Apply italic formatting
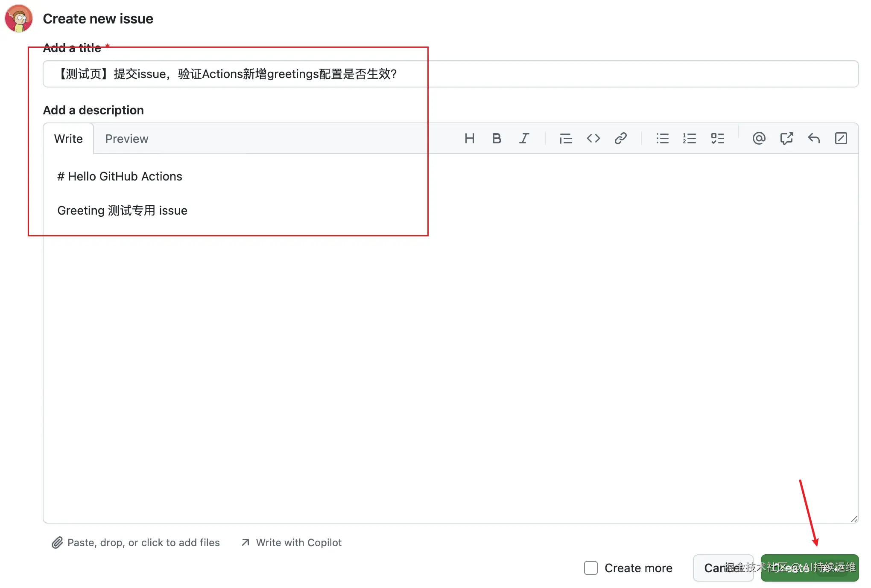The width and height of the screenshot is (871, 588). (x=524, y=138)
